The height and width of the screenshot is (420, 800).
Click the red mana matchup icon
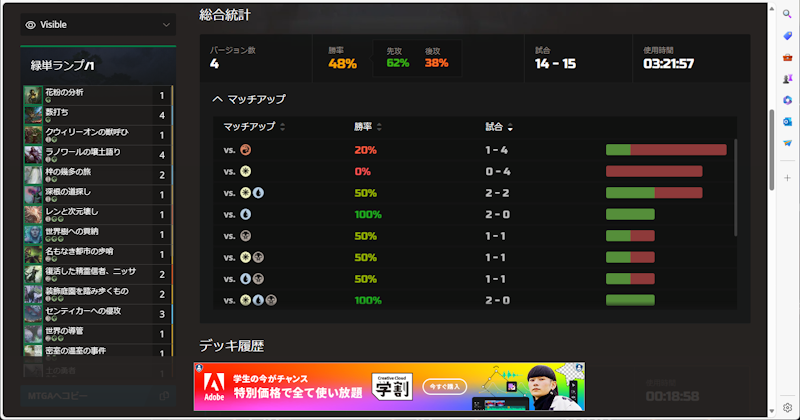245,149
